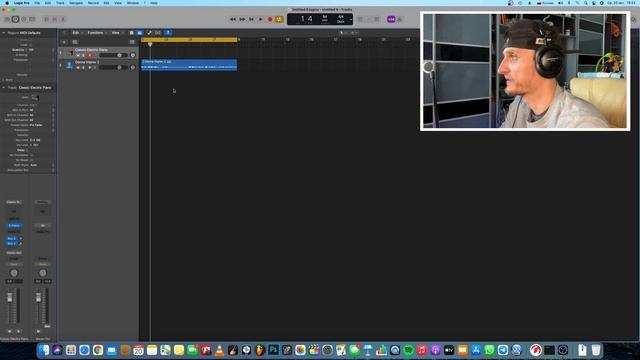The image size is (640, 360).
Task: Click Classic Electric Piano track pan knob
Action: [x=133, y=55]
